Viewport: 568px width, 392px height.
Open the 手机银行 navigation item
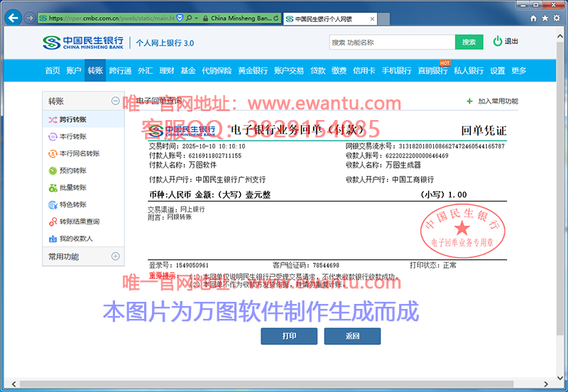[x=396, y=70]
